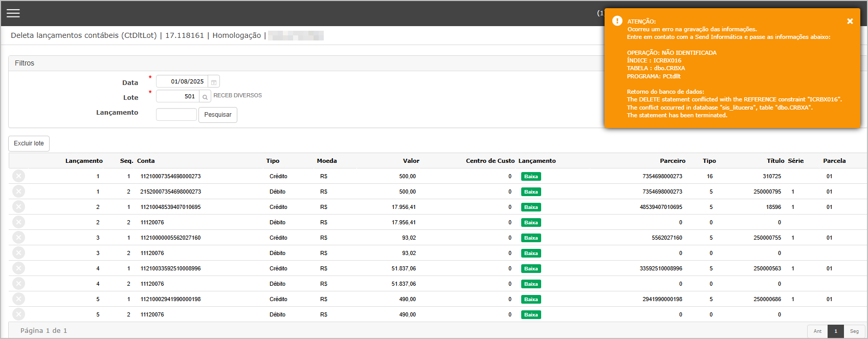Click the Lote search magnifier icon
Image resolution: width=868 pixels, height=339 pixels.
205,97
